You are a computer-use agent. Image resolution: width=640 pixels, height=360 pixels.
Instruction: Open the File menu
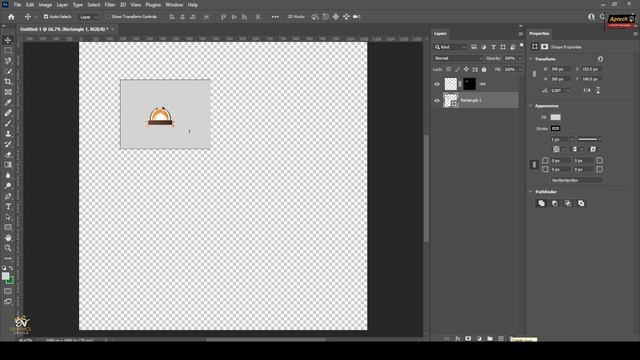click(x=17, y=5)
